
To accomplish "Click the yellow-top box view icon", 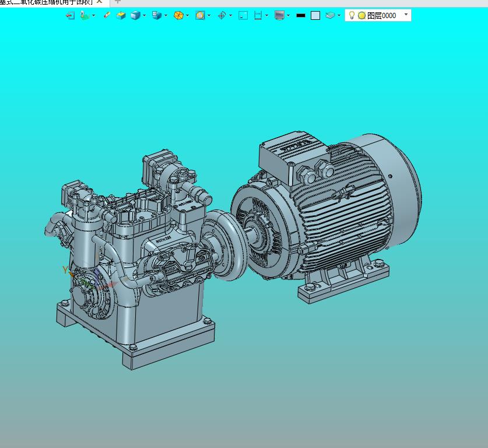I will [x=121, y=16].
